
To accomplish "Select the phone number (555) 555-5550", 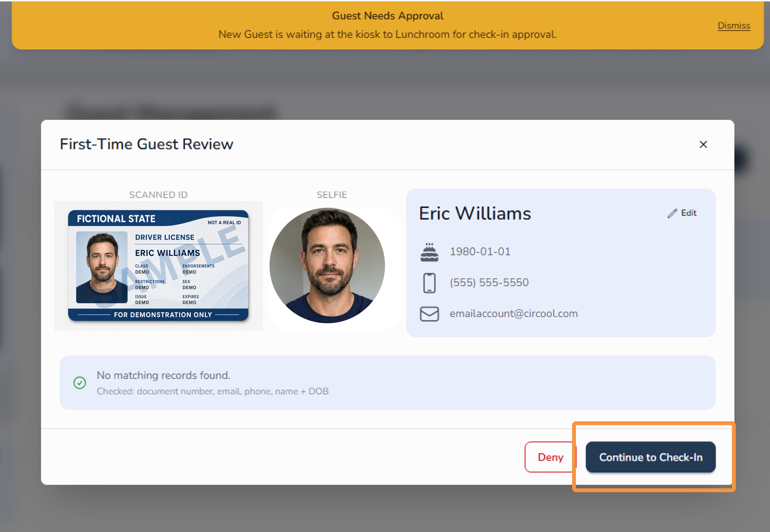I will pos(489,283).
